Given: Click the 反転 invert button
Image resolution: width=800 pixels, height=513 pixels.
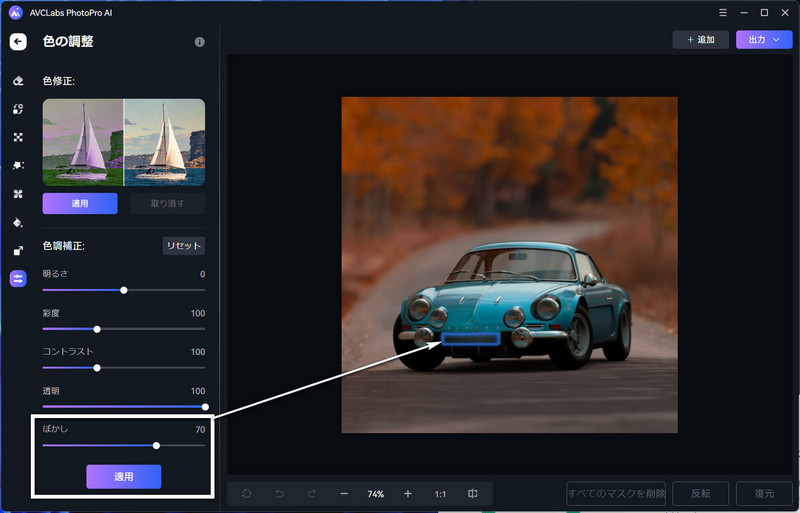Looking at the screenshot, I should tap(701, 494).
